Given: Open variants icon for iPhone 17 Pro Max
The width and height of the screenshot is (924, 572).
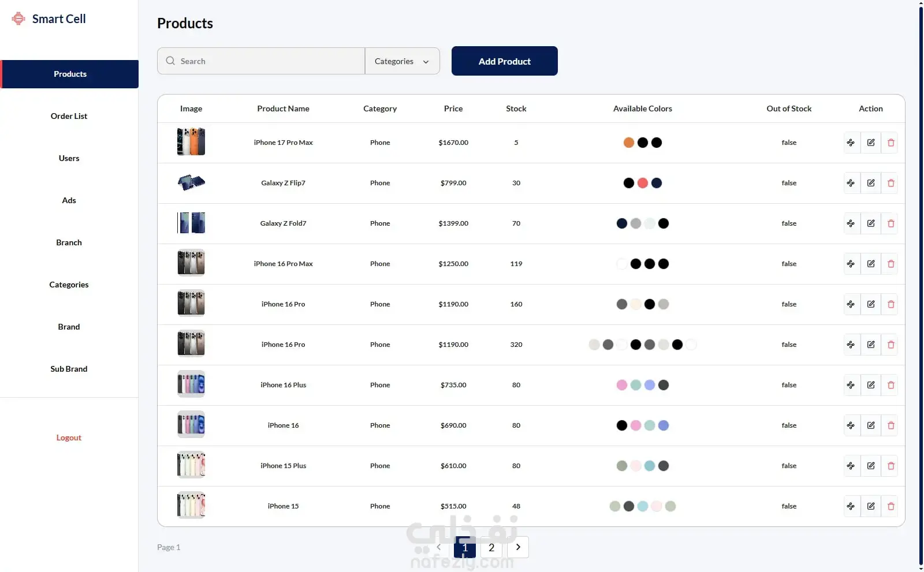Looking at the screenshot, I should (851, 143).
